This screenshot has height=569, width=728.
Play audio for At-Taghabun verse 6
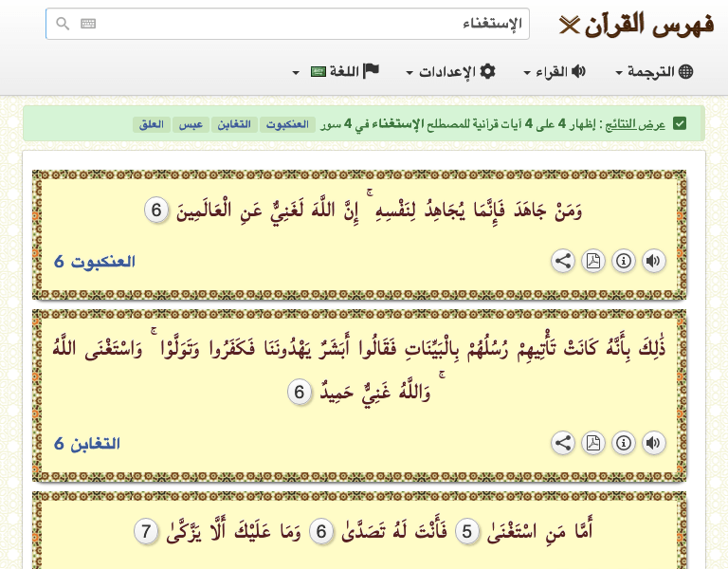[654, 443]
